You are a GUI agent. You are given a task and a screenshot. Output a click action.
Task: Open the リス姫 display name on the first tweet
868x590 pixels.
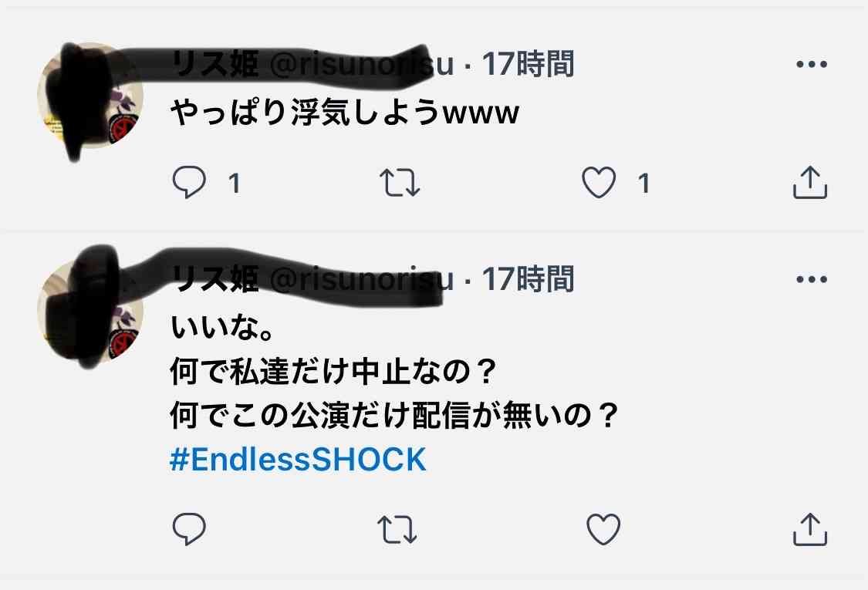point(214,64)
